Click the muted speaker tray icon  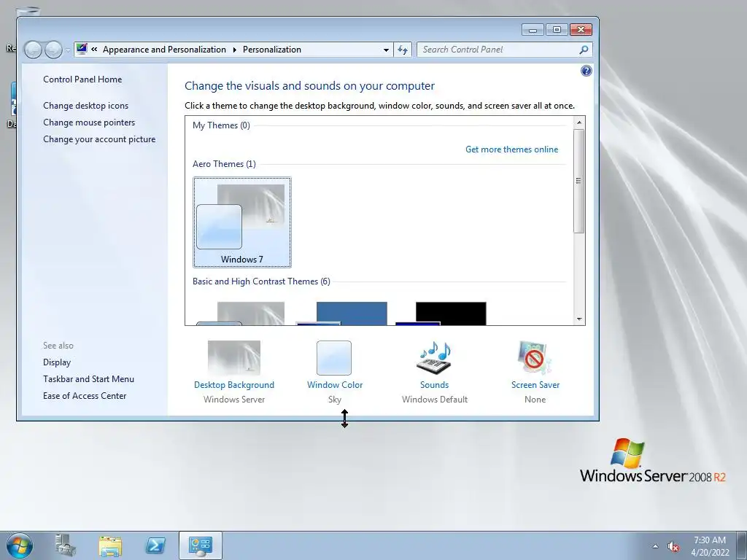point(673,546)
